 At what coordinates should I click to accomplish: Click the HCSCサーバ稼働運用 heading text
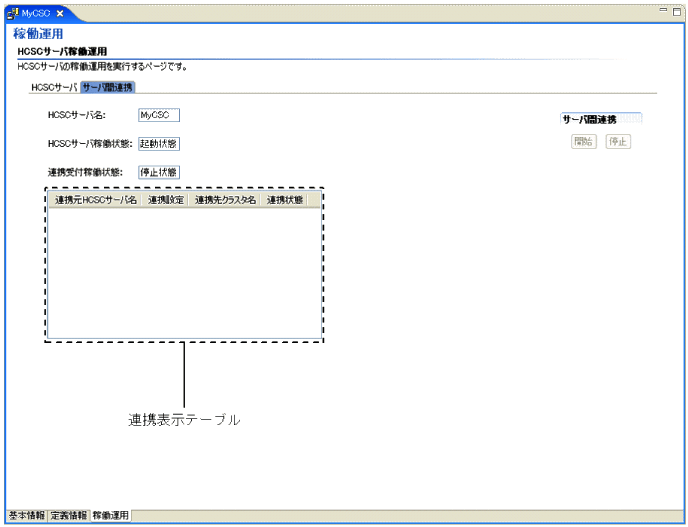pyautogui.click(x=62, y=51)
